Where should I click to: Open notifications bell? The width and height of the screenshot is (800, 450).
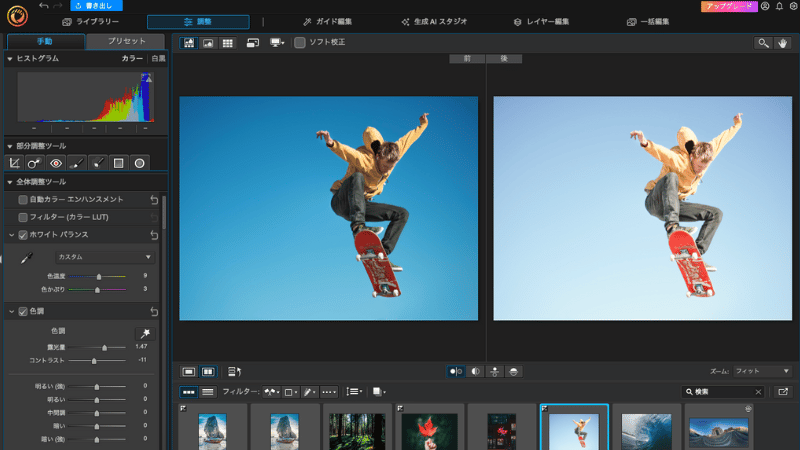(x=779, y=6)
